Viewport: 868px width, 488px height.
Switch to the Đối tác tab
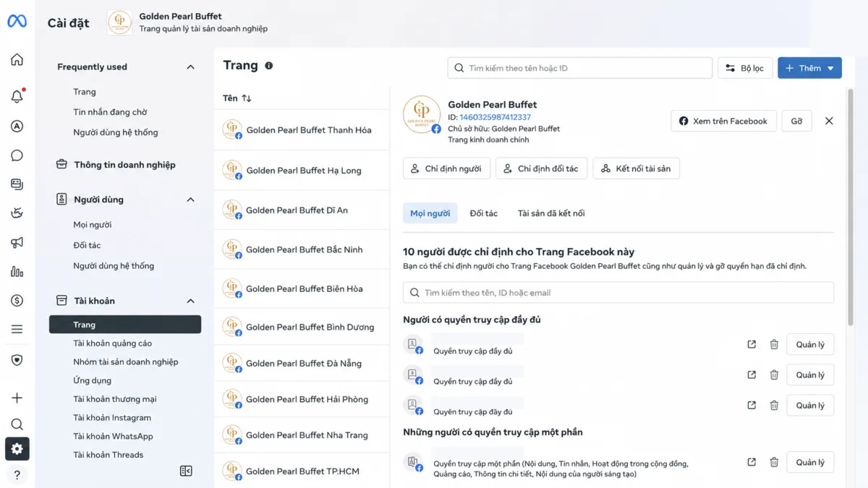click(483, 213)
